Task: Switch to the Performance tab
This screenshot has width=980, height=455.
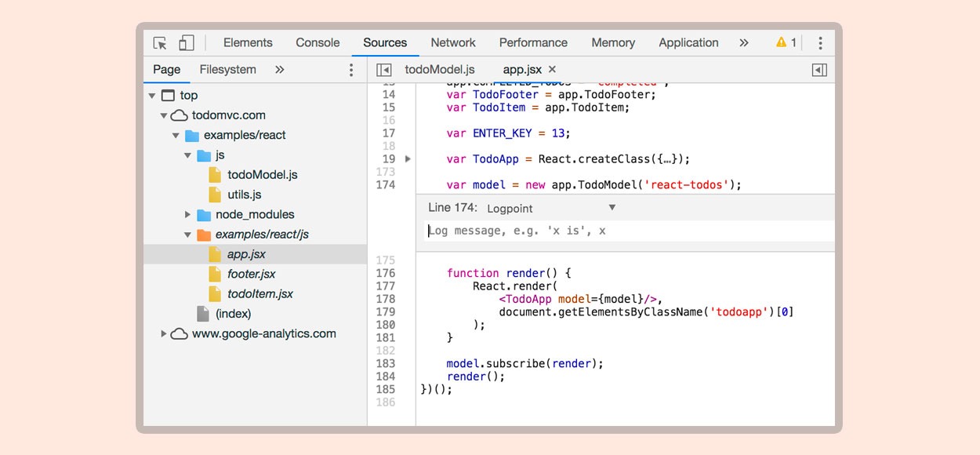Action: tap(533, 43)
